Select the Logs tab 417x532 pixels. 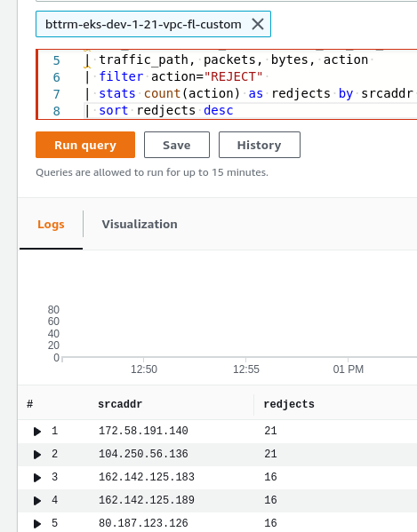pyautogui.click(x=51, y=225)
